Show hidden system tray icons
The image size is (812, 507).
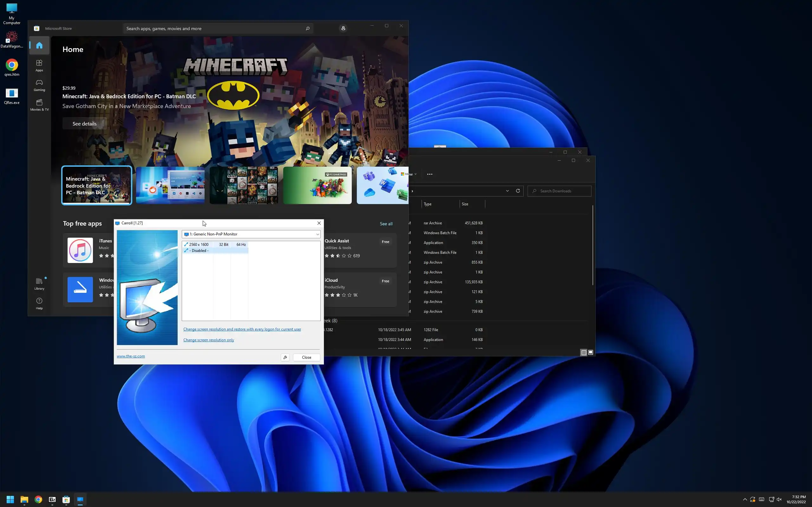tap(744, 499)
